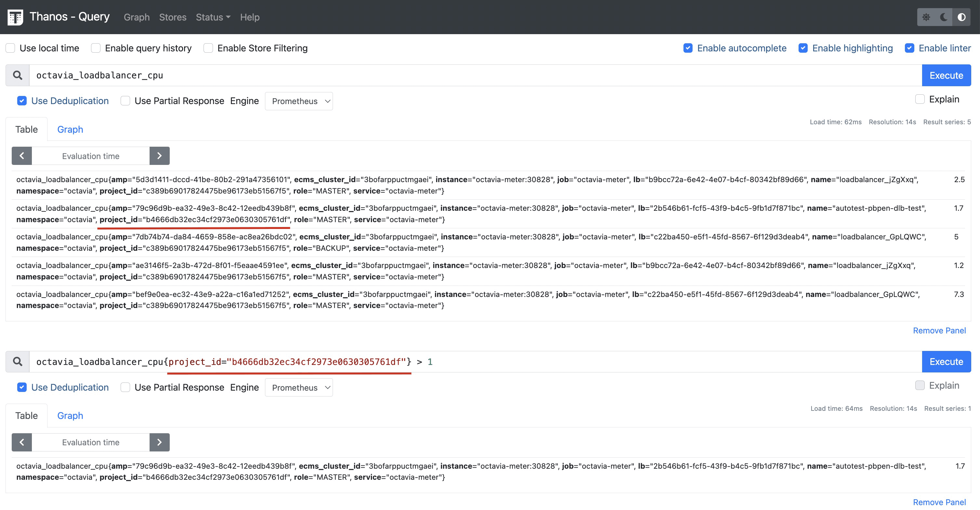This screenshot has width=980, height=510.
Task: Turn on Enable query history
Action: (96, 48)
